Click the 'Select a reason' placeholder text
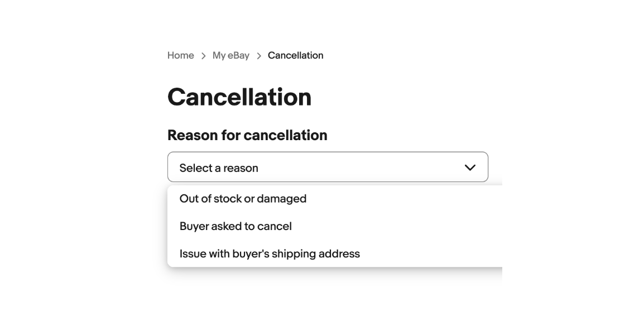Viewport: 644px width, 335px height. coord(219,168)
